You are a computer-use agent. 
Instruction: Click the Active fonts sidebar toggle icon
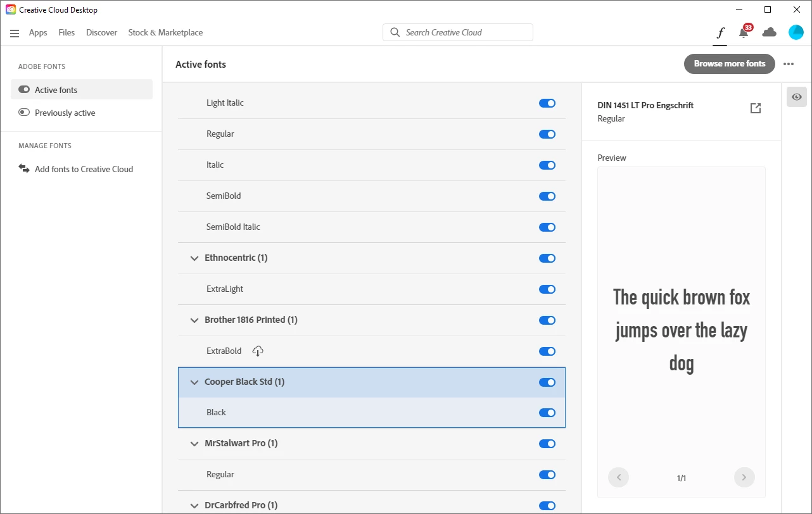pyautogui.click(x=24, y=89)
